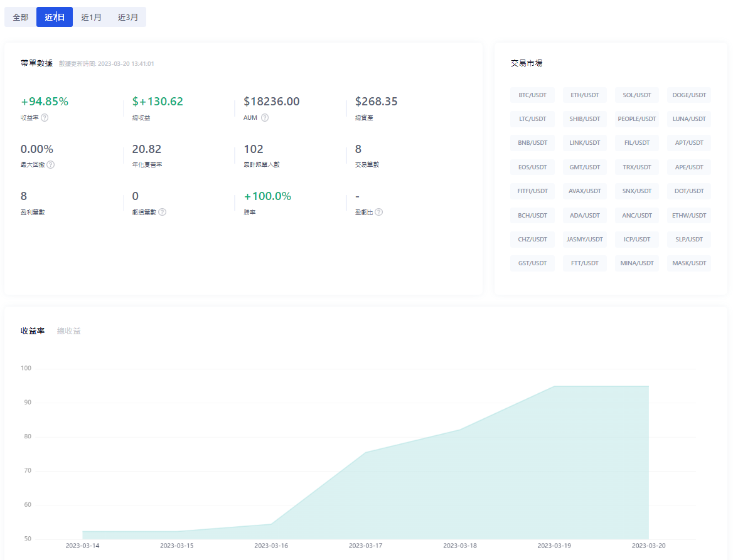
Task: Show the 總收益 chart tab
Action: coord(69,330)
